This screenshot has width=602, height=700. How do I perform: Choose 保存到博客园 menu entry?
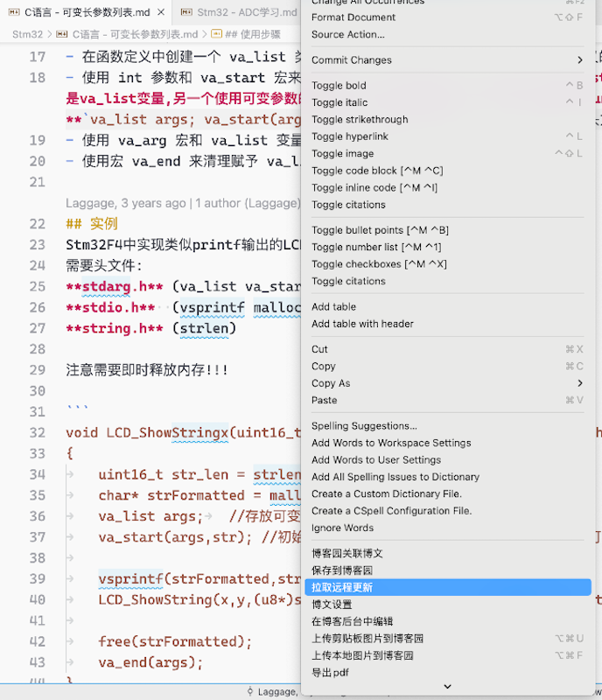[447, 570]
